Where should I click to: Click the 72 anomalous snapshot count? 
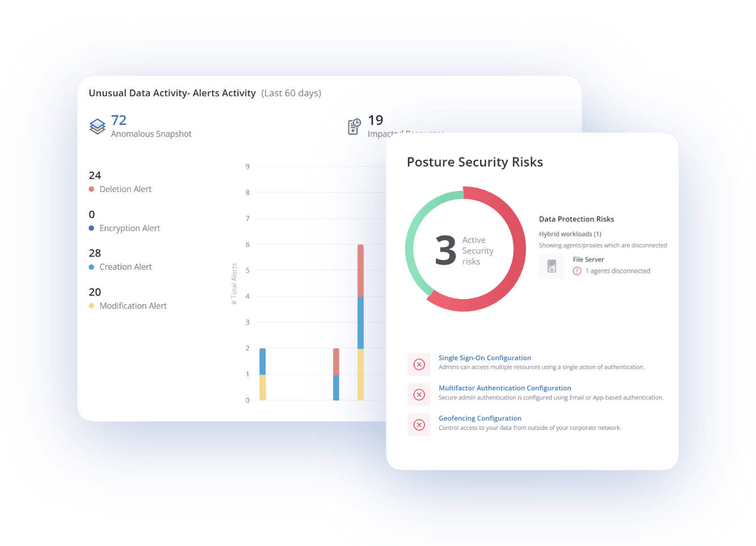pyautogui.click(x=119, y=120)
